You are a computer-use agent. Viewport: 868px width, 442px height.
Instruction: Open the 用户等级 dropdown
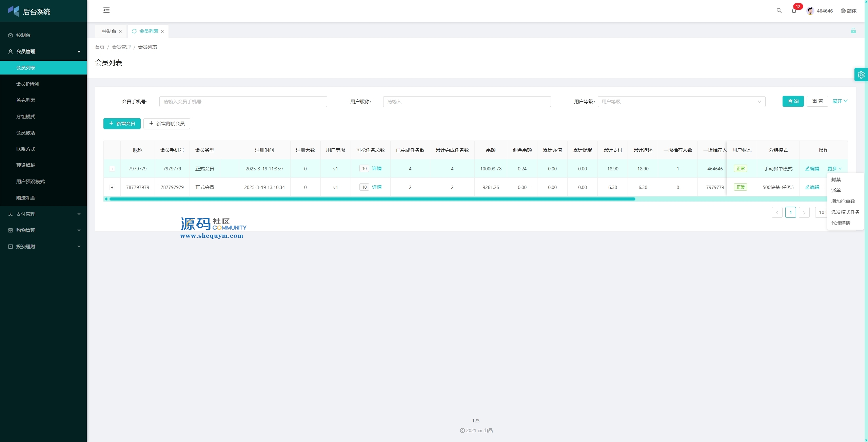[x=681, y=102]
